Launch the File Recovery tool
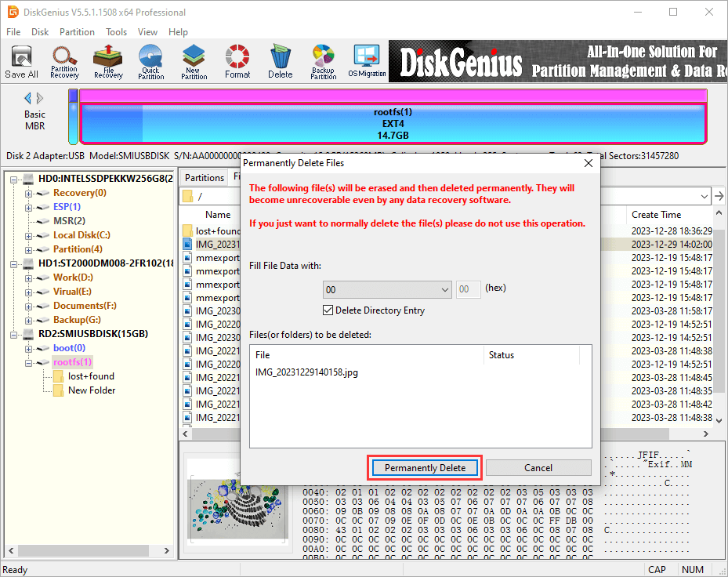Image resolution: width=728 pixels, height=577 pixels. click(x=108, y=62)
